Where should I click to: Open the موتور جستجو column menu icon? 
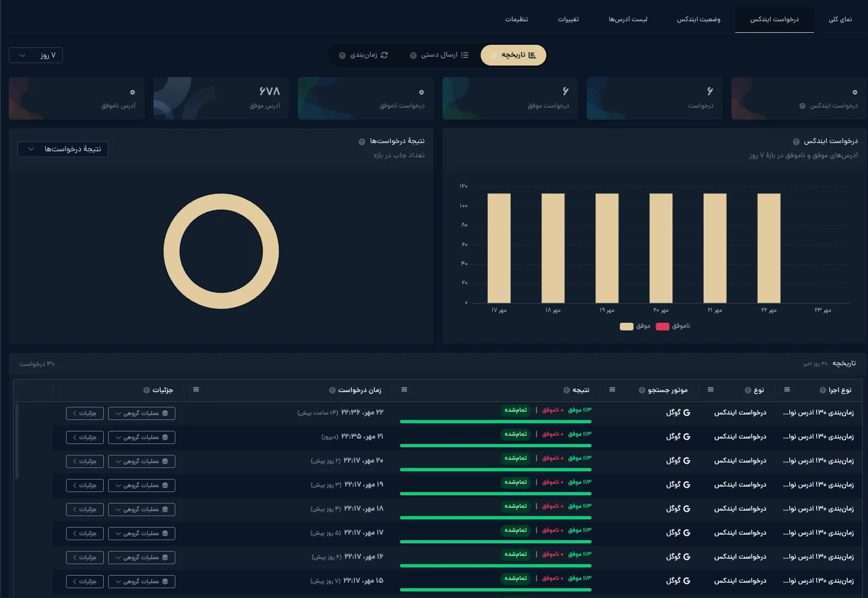click(612, 389)
